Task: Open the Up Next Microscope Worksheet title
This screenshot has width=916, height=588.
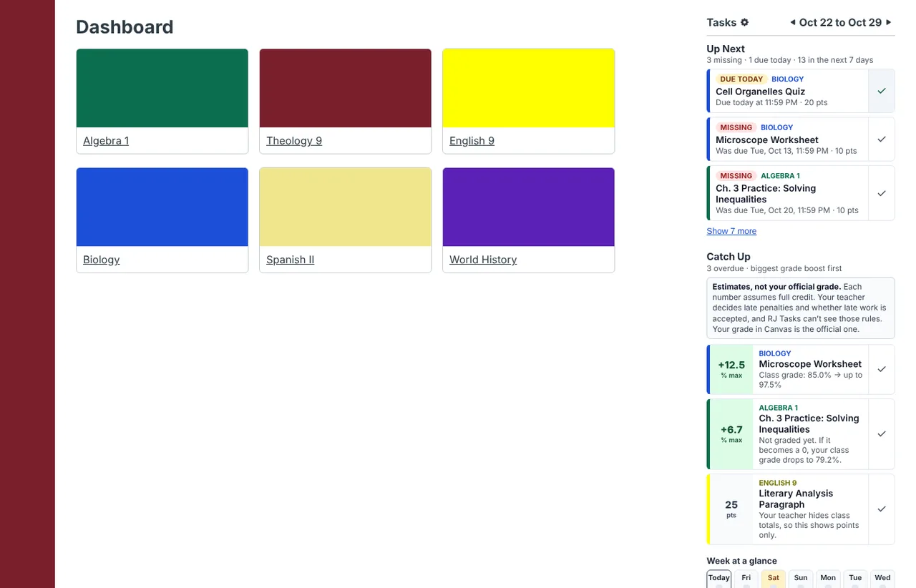Action: (x=767, y=140)
